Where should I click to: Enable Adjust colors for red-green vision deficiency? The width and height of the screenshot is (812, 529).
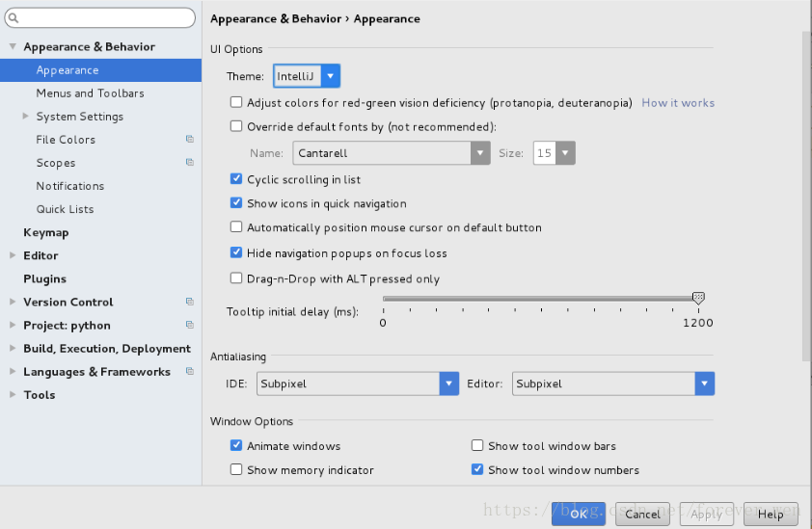click(x=236, y=102)
